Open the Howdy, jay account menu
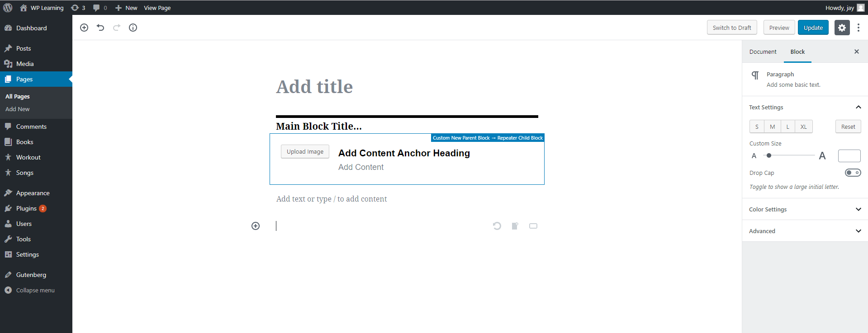This screenshot has width=868, height=333. pos(844,8)
